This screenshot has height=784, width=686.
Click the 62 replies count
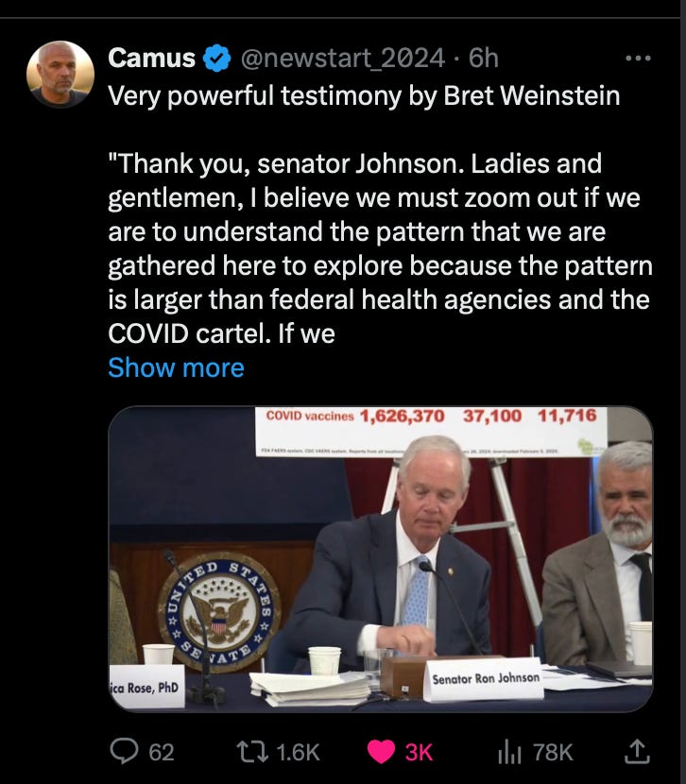click(x=162, y=752)
